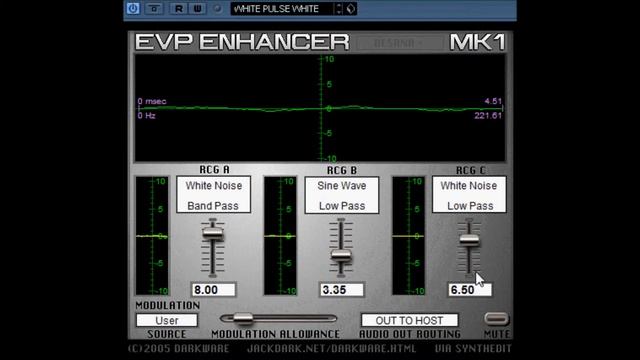
Task: Click the EVP ENHANCER title
Action: coord(242,42)
